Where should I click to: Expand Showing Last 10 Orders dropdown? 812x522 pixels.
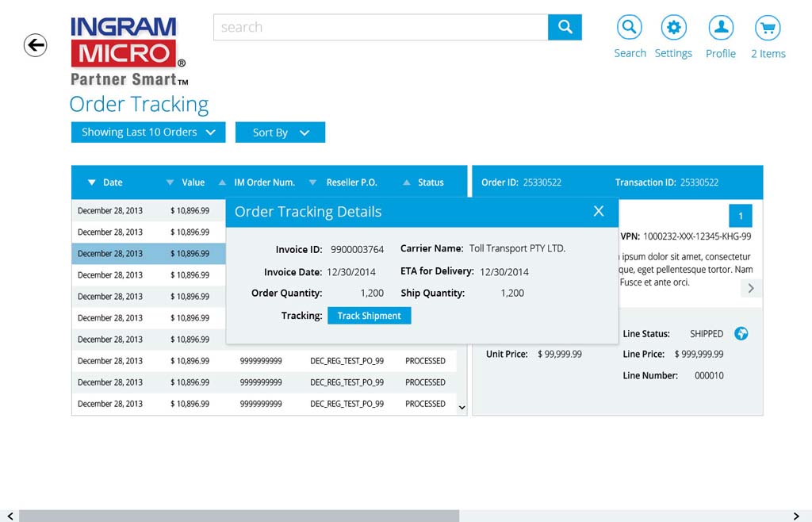(148, 132)
